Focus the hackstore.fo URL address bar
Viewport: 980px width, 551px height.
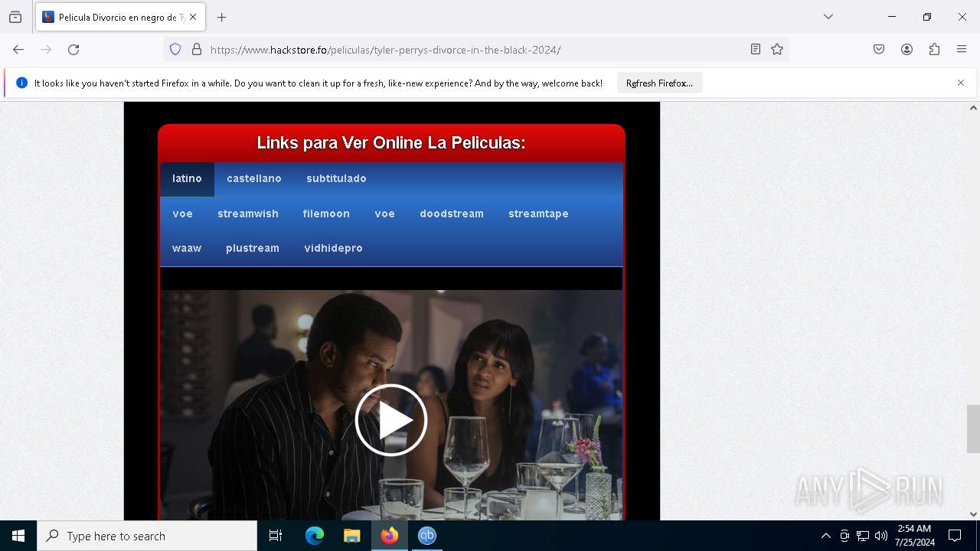pyautogui.click(x=475, y=50)
